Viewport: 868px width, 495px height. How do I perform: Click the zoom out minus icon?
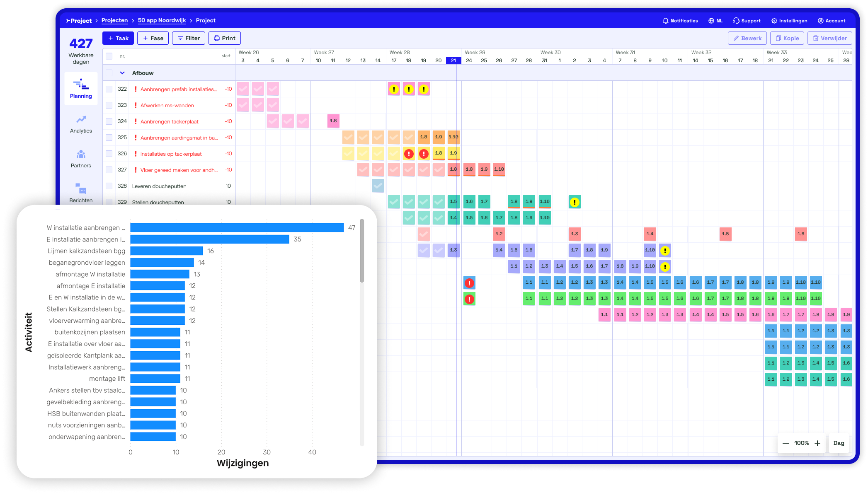(786, 443)
